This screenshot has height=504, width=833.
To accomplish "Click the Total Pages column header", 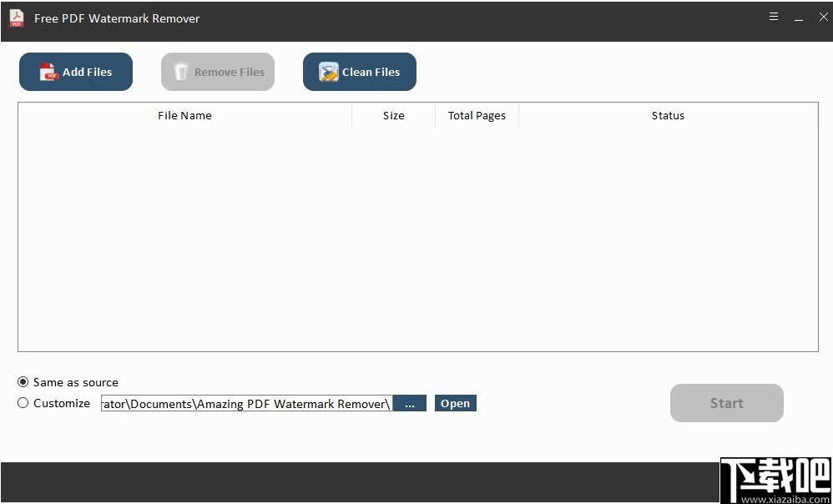I will (x=477, y=116).
